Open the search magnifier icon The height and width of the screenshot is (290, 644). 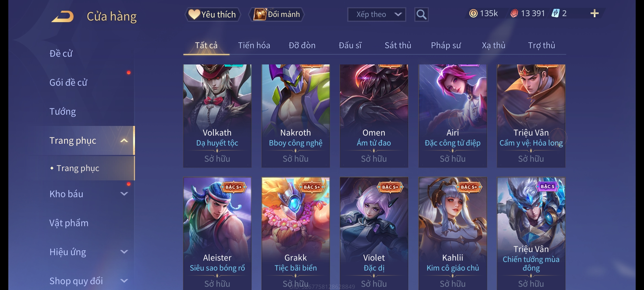(421, 15)
